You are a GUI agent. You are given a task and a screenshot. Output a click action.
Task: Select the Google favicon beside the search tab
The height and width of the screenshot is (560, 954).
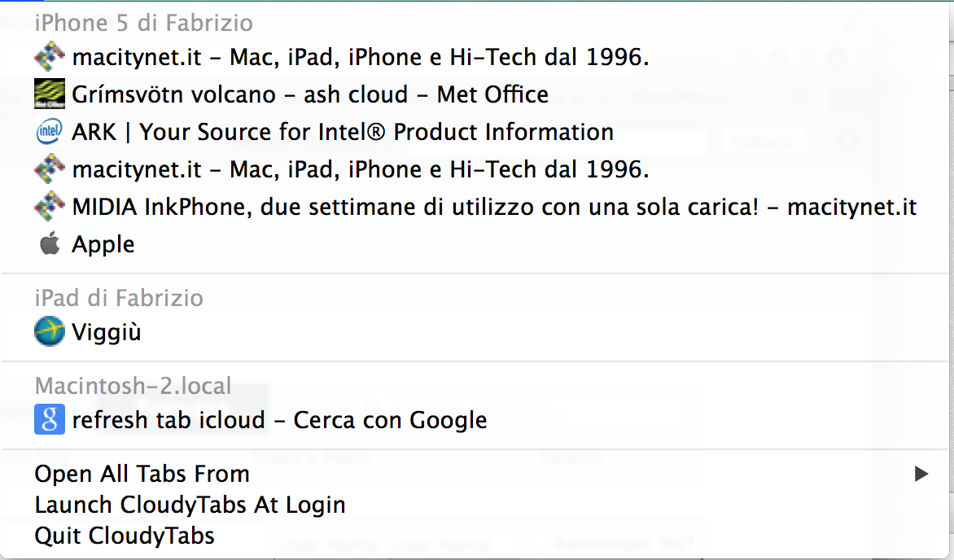[49, 419]
